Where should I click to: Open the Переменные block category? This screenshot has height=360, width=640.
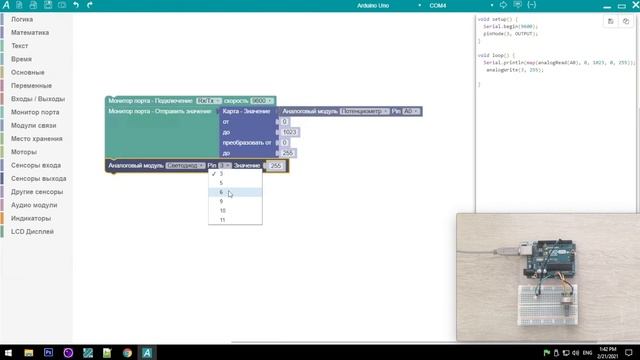point(31,86)
